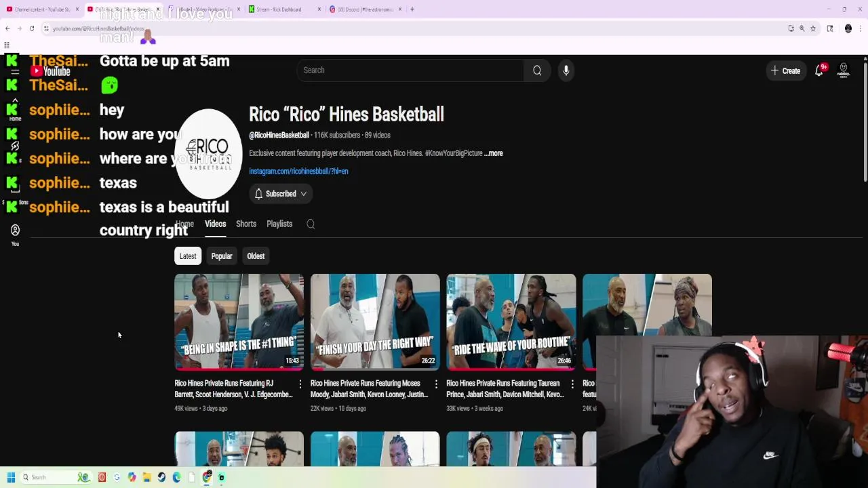868x488 pixels.
Task: Open the Subscribed notification dropdown
Action: (x=281, y=194)
